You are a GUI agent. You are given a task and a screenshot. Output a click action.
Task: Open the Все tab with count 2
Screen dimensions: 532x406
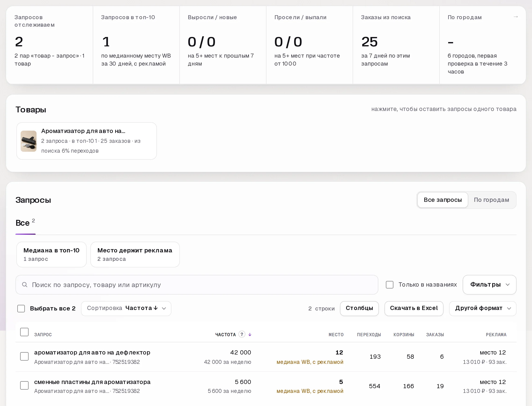25,223
